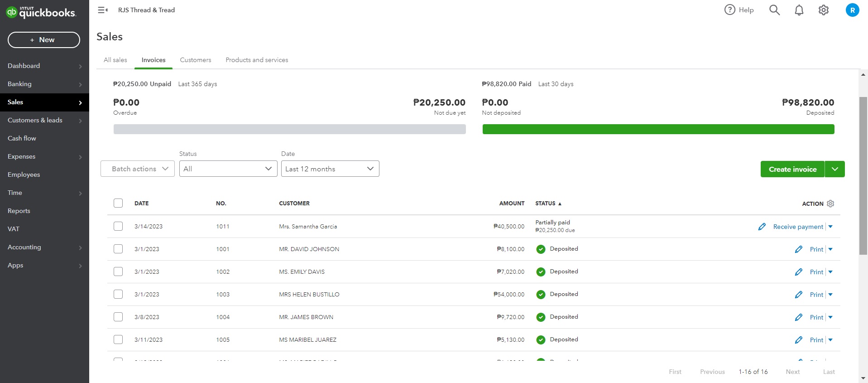Click the green Deposited progress bar
The width and height of the screenshot is (868, 383).
(658, 129)
